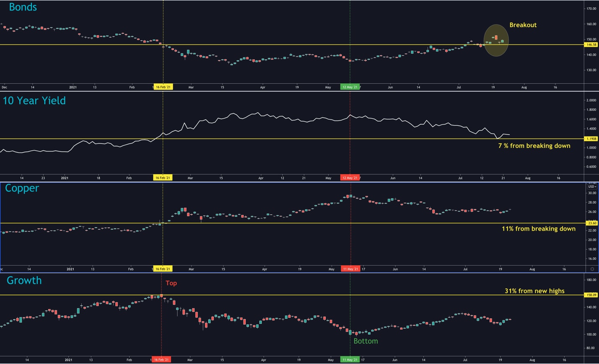Click the 23.60 price label on Copper axis
Image resolution: width=599 pixels, height=364 pixels.
(592, 223)
